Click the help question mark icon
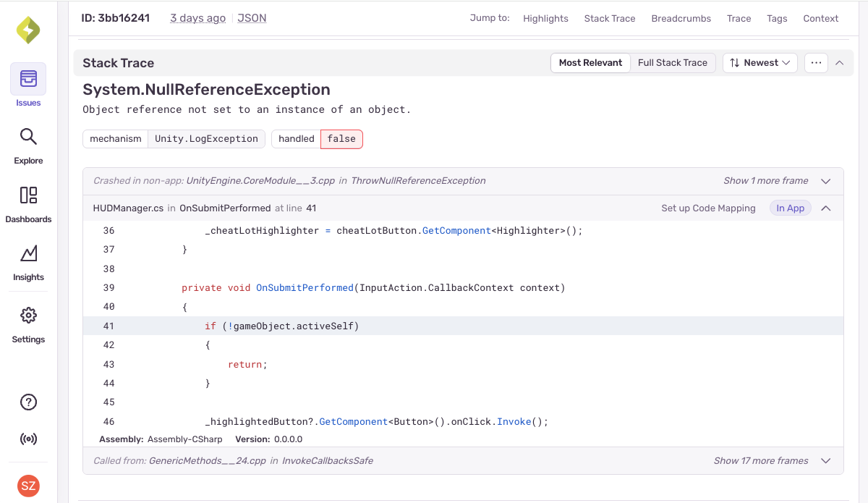This screenshot has width=868, height=503. (27, 402)
